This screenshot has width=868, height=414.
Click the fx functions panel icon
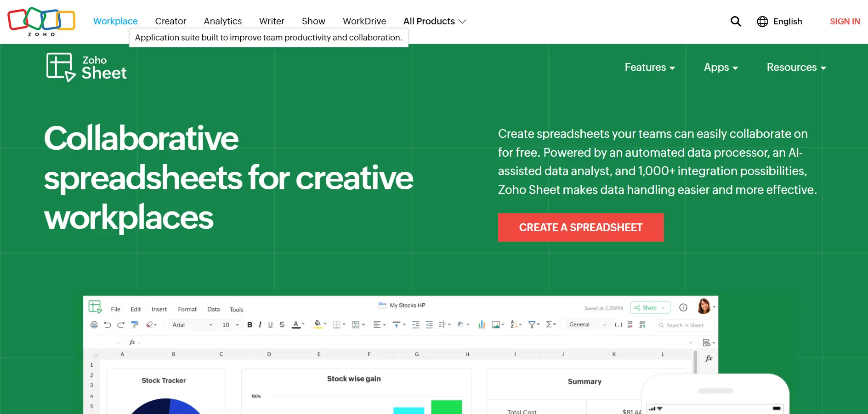(709, 358)
